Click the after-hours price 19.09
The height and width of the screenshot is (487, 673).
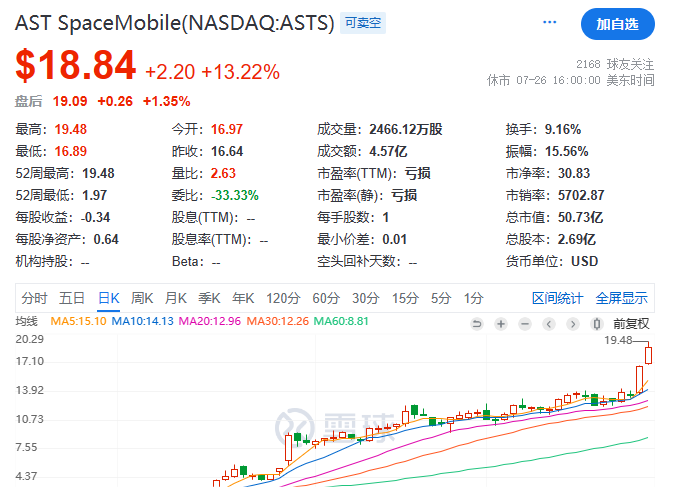(x=70, y=101)
